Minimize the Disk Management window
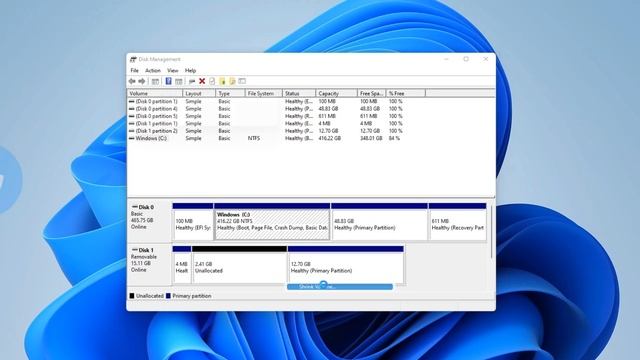Viewport: 640px width, 360px height. pyautogui.click(x=446, y=59)
